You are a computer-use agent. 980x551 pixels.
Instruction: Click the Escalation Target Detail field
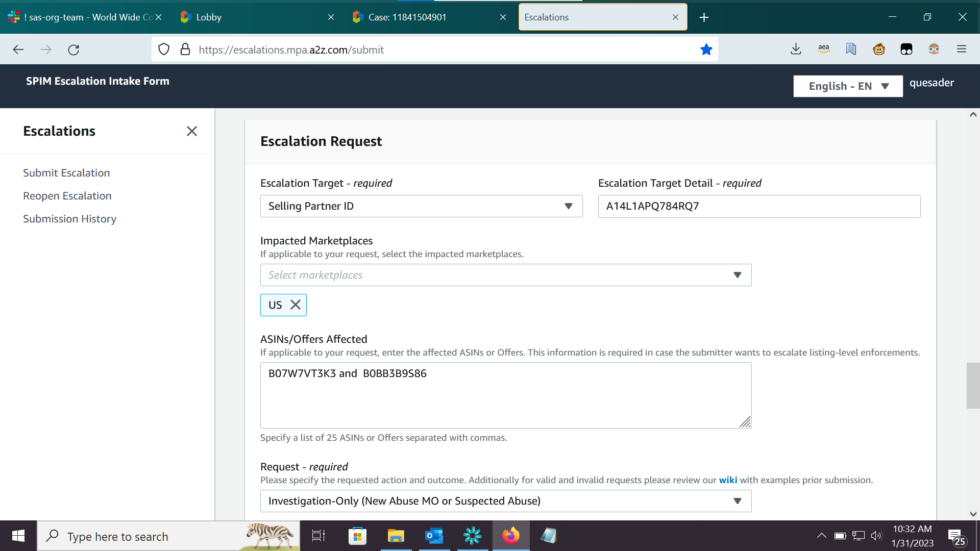759,206
